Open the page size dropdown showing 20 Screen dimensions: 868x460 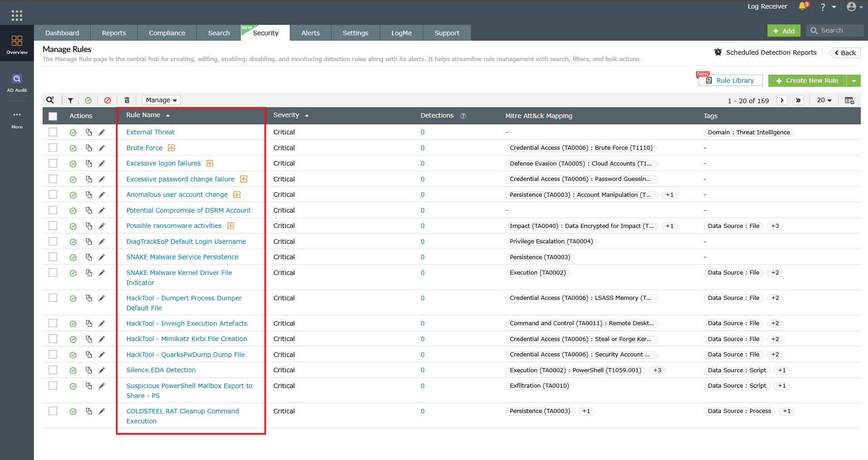824,100
